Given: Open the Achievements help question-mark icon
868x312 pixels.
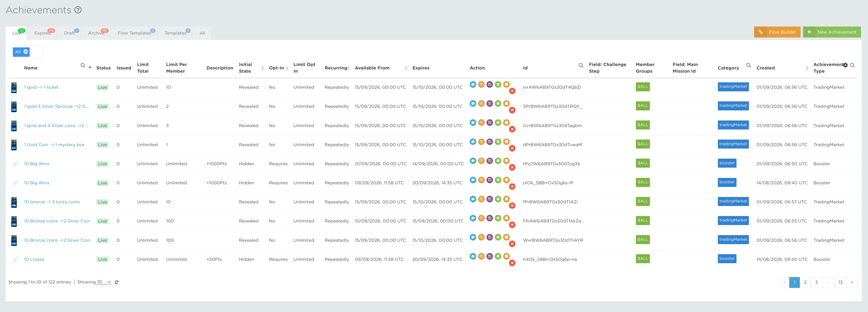Looking at the screenshot, I should click(x=78, y=10).
